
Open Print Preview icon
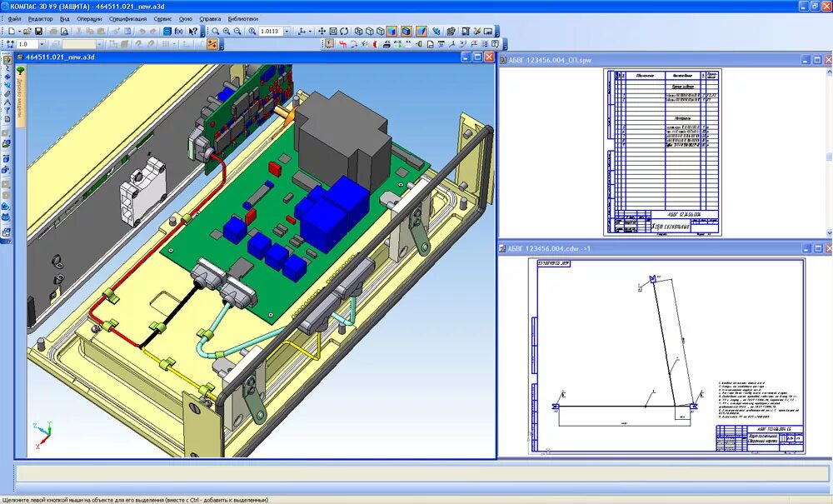(x=64, y=32)
